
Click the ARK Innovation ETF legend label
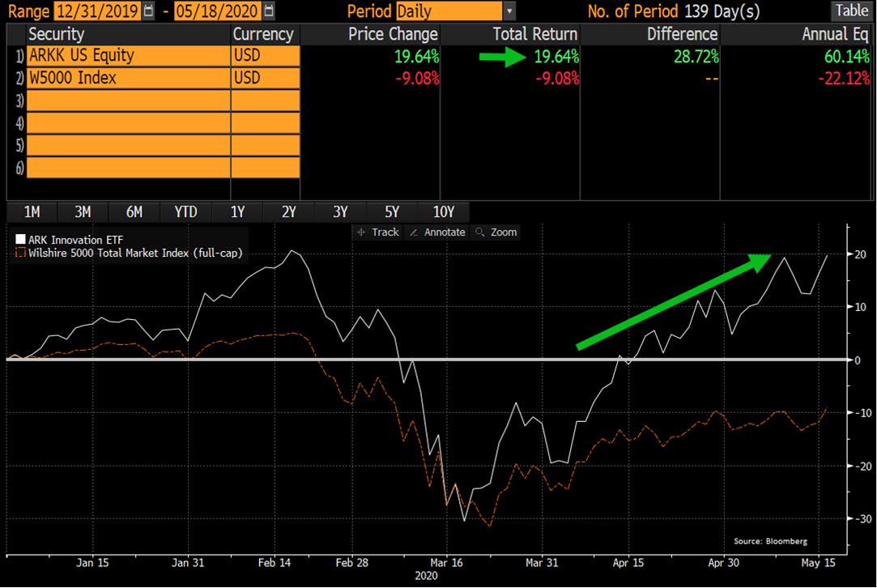pos(75,240)
